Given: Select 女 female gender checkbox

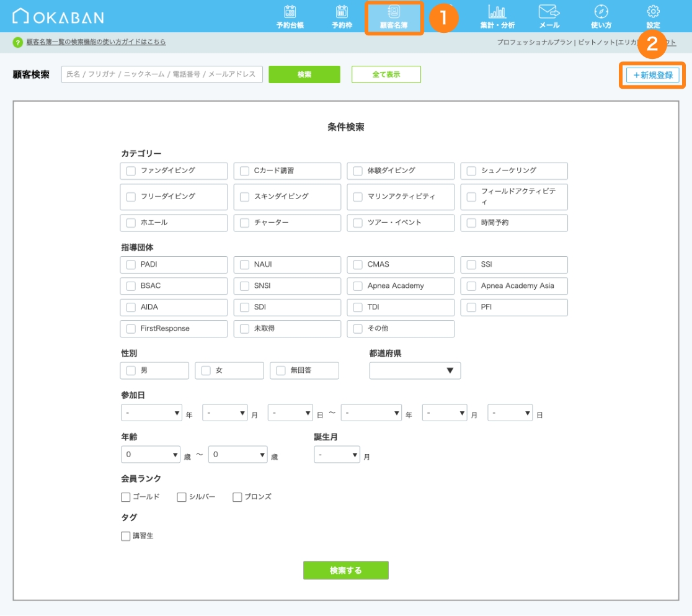Looking at the screenshot, I should click(206, 370).
